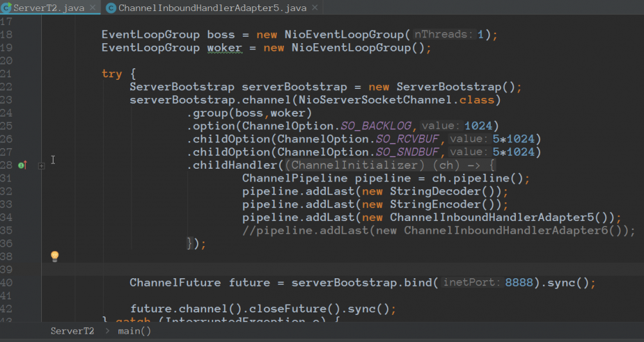Click the closing brace on line 36

point(190,243)
